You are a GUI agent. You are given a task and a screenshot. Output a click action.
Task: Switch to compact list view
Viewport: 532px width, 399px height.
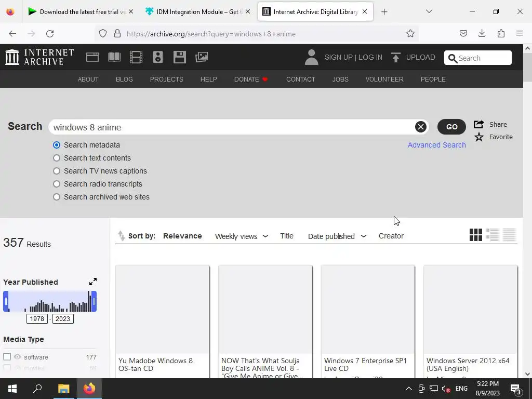509,235
